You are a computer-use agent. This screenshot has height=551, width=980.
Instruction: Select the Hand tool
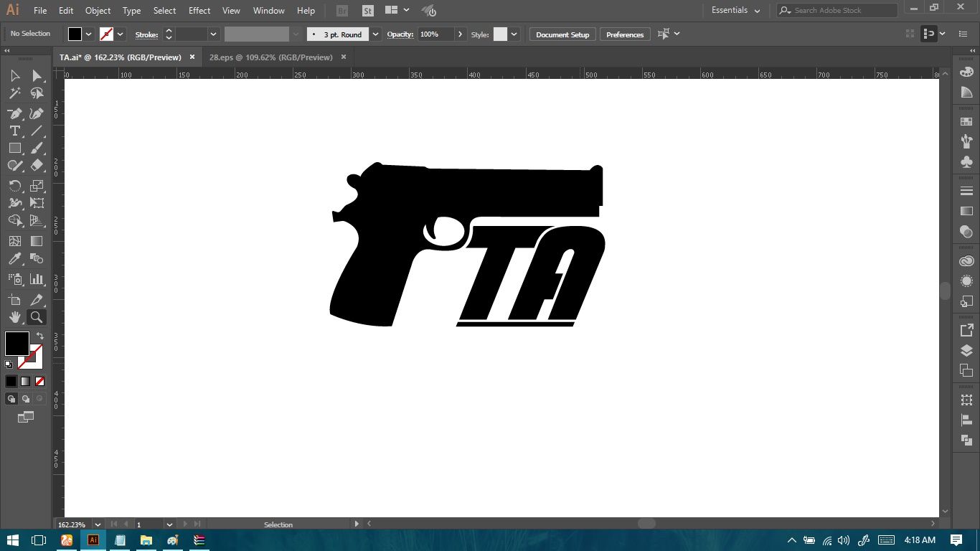click(x=14, y=317)
